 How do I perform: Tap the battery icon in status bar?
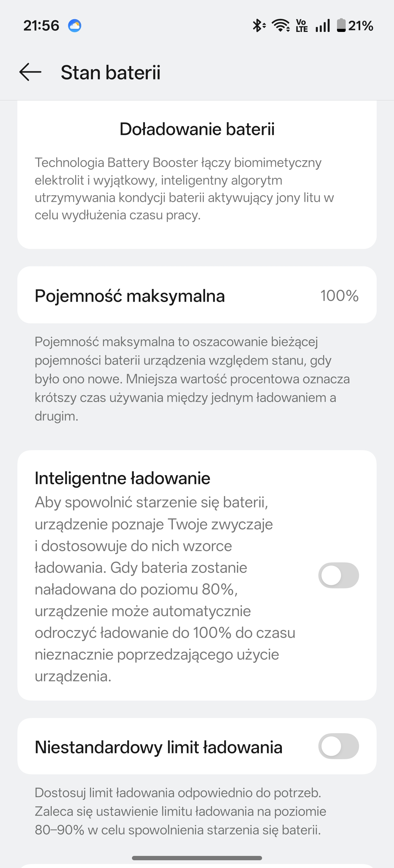(x=341, y=26)
